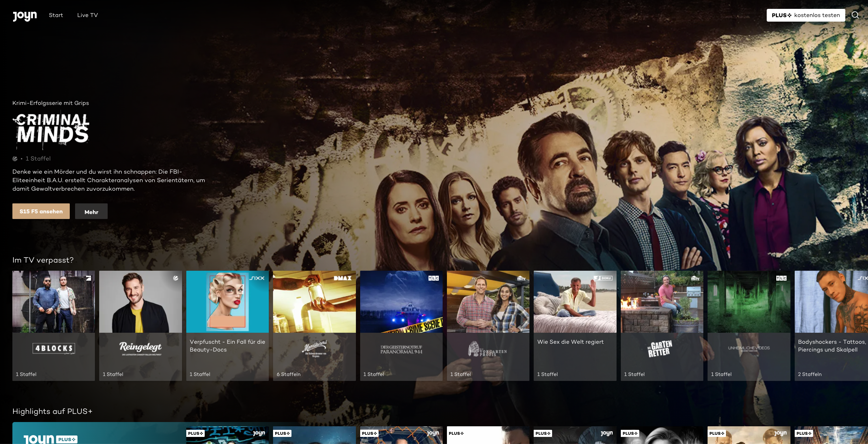Open Verpfuscht - Ein Fall für die Beauty-Docs

227,326
